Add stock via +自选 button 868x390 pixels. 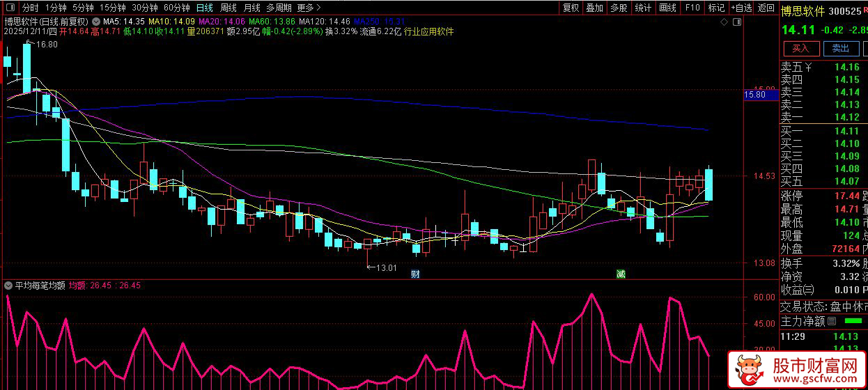tap(741, 8)
